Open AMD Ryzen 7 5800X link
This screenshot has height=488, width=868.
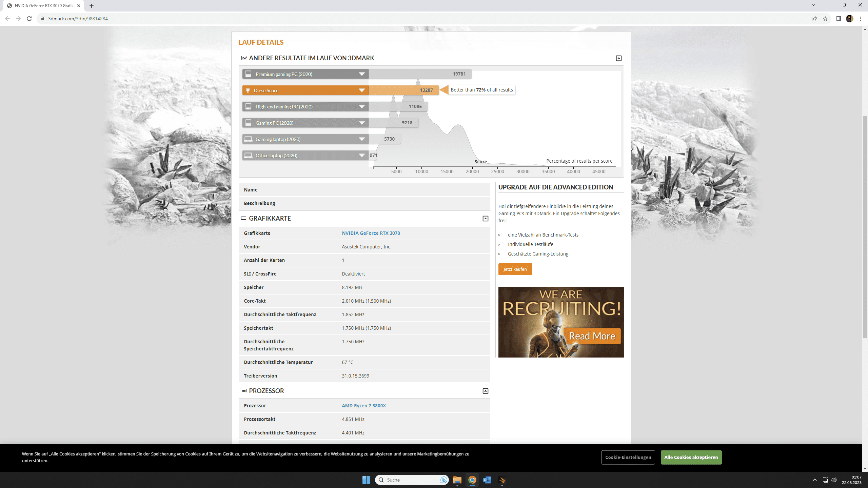click(363, 406)
